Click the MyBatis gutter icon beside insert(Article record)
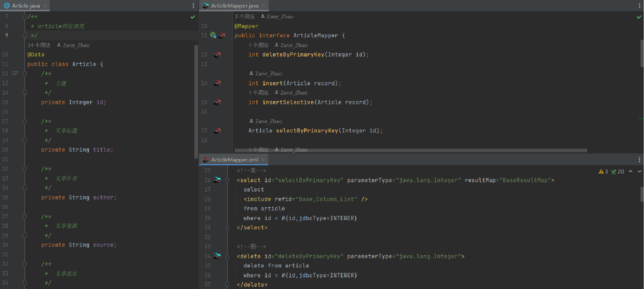 point(217,83)
